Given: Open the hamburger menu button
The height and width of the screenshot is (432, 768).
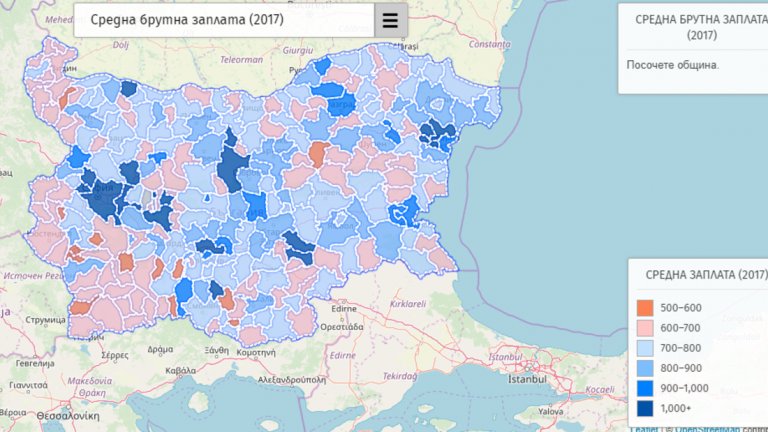Looking at the screenshot, I should (390, 20).
